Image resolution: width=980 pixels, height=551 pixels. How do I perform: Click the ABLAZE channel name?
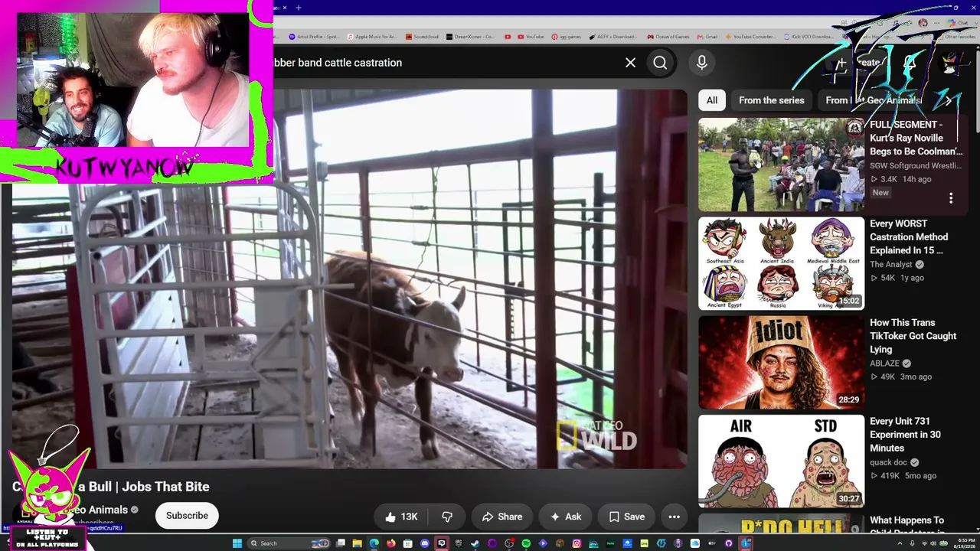pos(885,364)
